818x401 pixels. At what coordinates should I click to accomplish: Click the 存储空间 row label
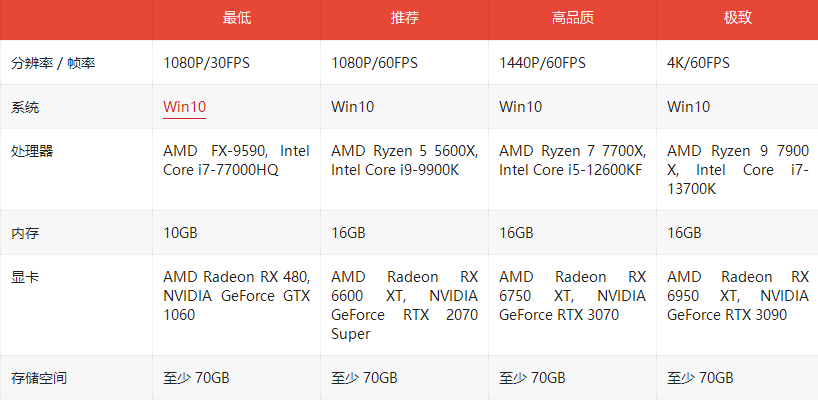[39, 378]
